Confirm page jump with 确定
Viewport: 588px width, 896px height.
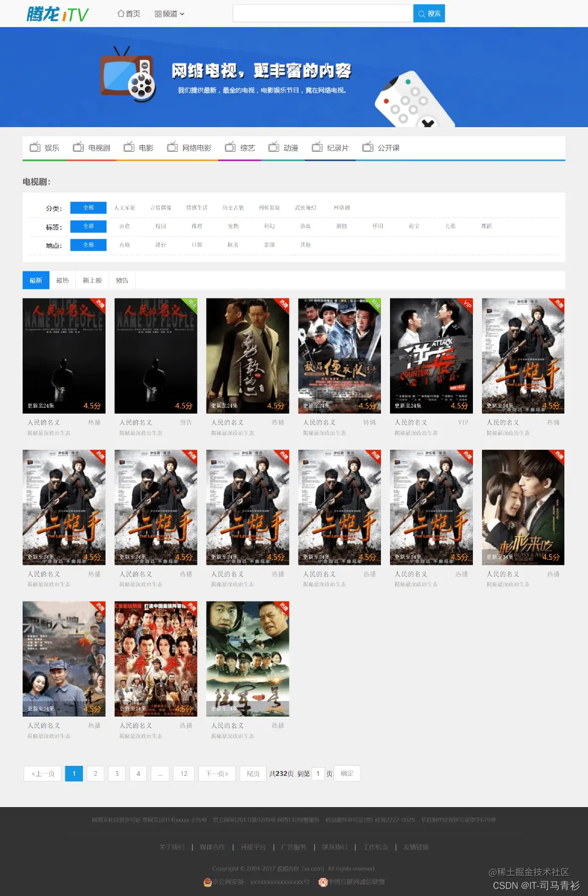(347, 773)
